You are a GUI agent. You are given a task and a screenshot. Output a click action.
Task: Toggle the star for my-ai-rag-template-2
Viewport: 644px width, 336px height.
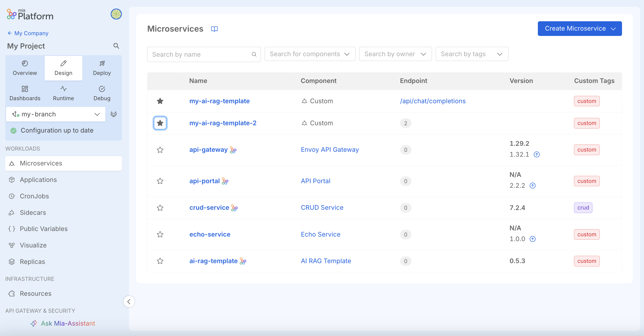coord(160,123)
